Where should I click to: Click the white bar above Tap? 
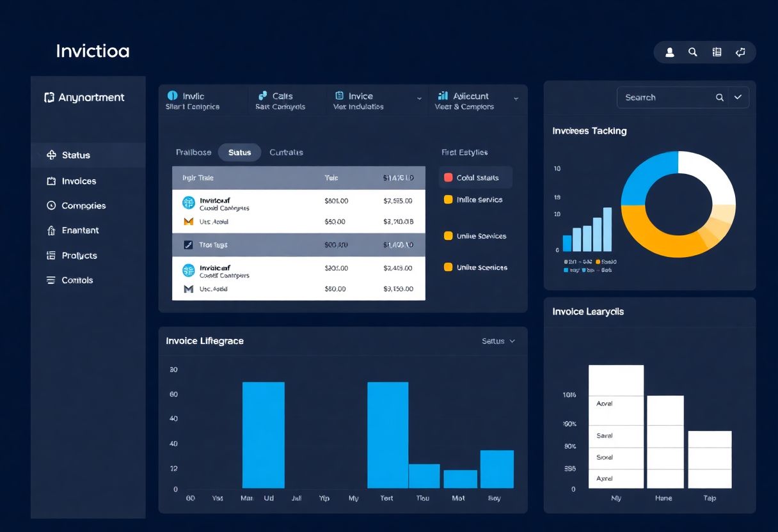pyautogui.click(x=710, y=460)
